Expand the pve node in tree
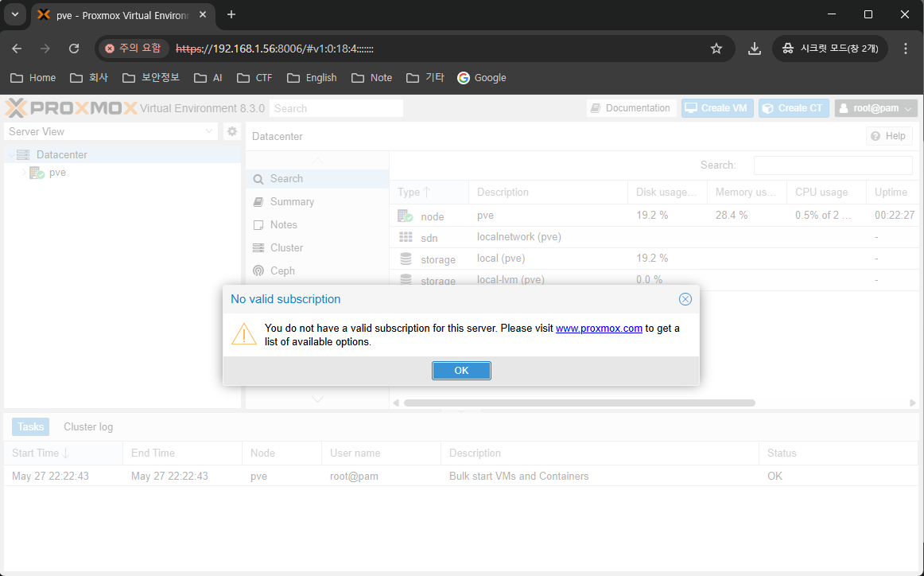The width and height of the screenshot is (924, 576). [24, 172]
